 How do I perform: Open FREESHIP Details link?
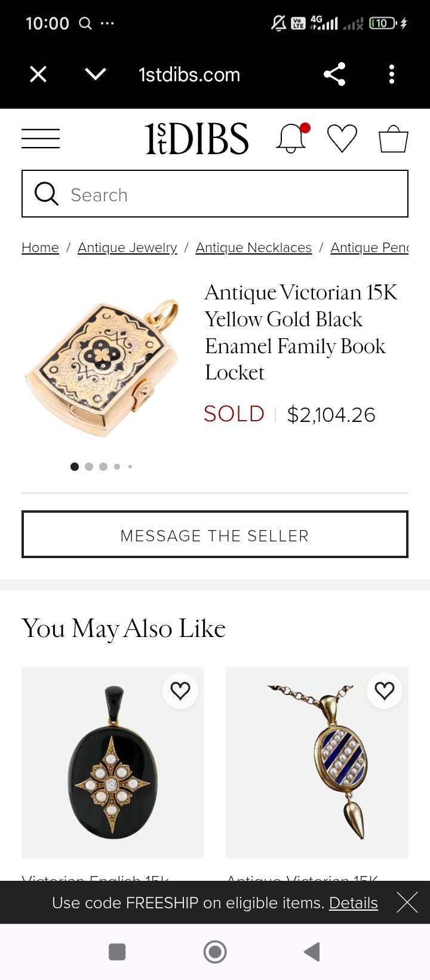[x=354, y=902]
